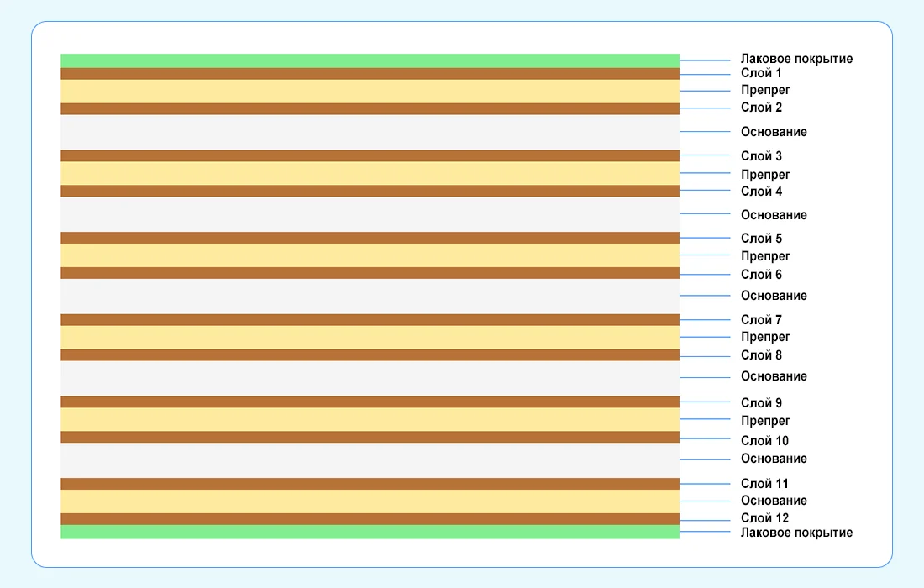
Task: Click "Препрег" label between Слой 1 and Слой 2
Action: click(765, 90)
